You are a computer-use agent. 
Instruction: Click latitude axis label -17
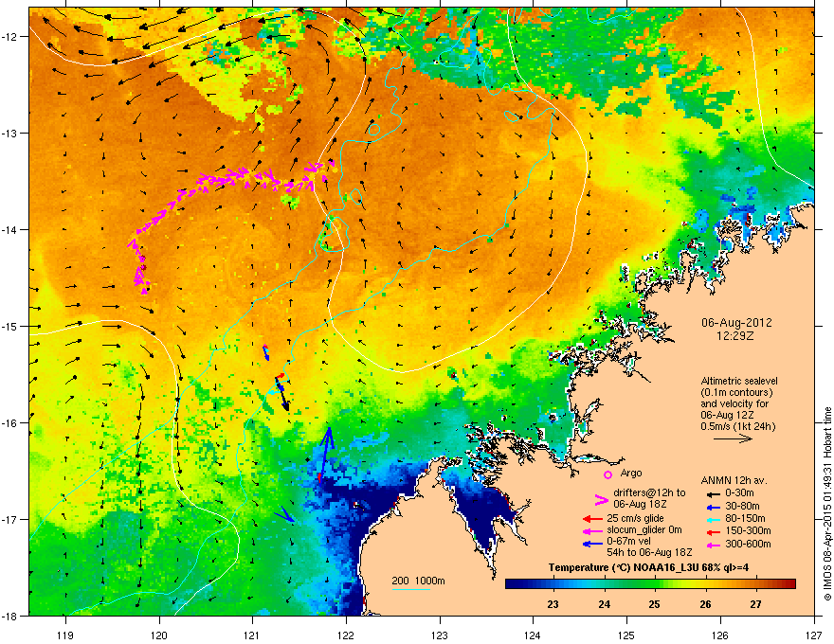click(x=10, y=519)
